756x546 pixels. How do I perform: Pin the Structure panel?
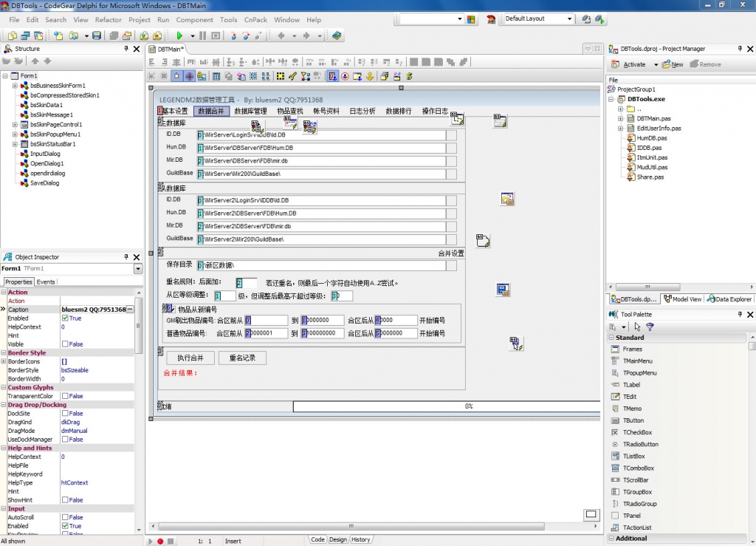pos(126,49)
